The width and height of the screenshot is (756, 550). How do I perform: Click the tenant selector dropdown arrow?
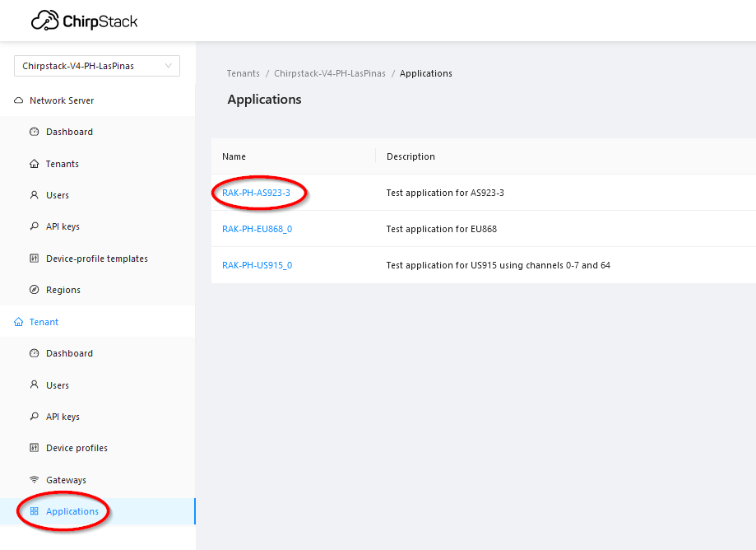tap(169, 66)
